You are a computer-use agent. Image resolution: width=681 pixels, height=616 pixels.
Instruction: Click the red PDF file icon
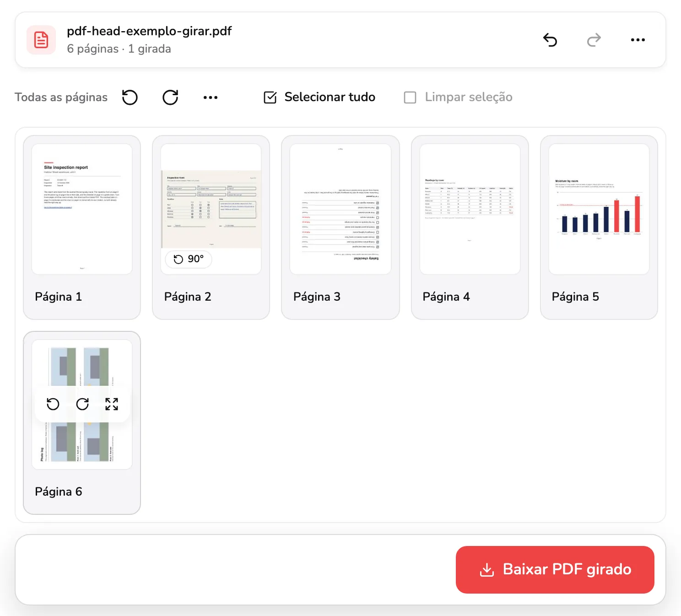pyautogui.click(x=41, y=40)
